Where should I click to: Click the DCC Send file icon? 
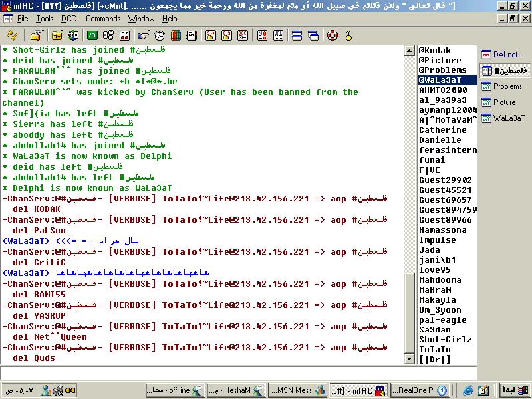pos(211,35)
